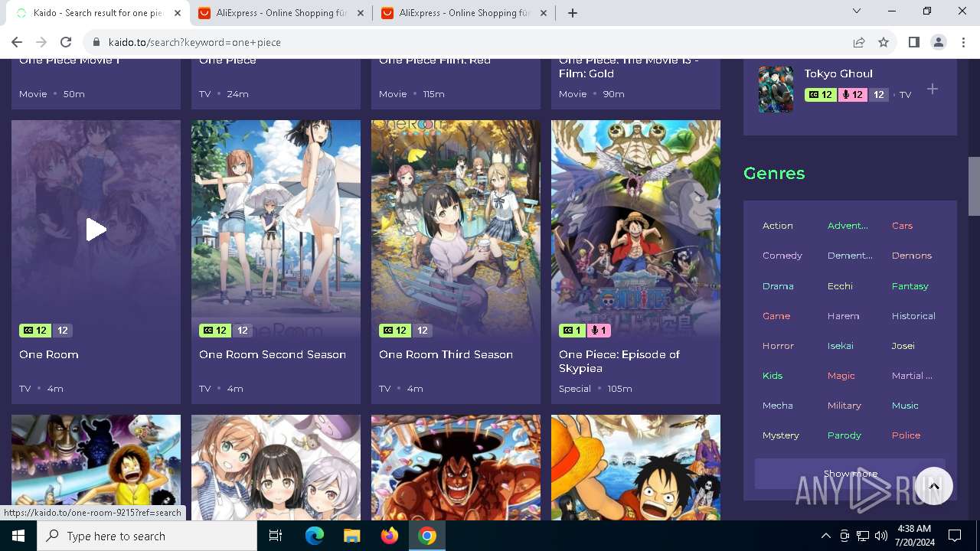Select the Action genre
980x551 pixels.
(778, 226)
